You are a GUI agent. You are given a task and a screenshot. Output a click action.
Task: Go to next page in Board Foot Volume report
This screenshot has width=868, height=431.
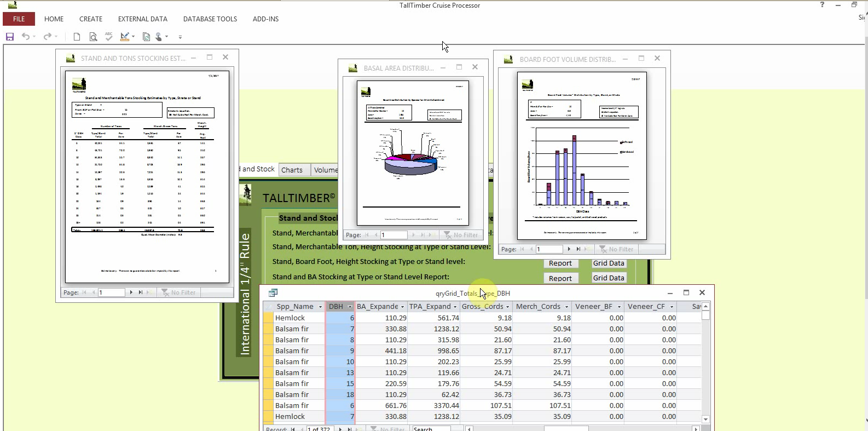pos(569,249)
